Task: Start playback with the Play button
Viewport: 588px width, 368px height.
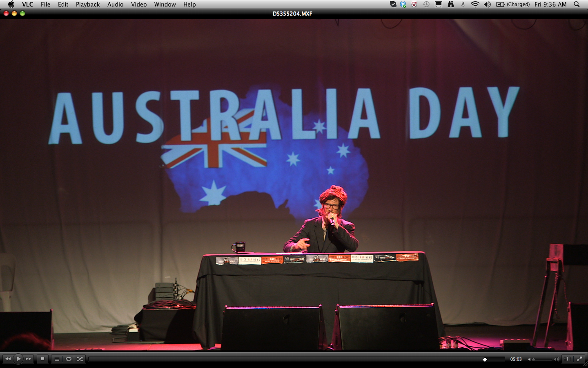Action: coord(18,359)
